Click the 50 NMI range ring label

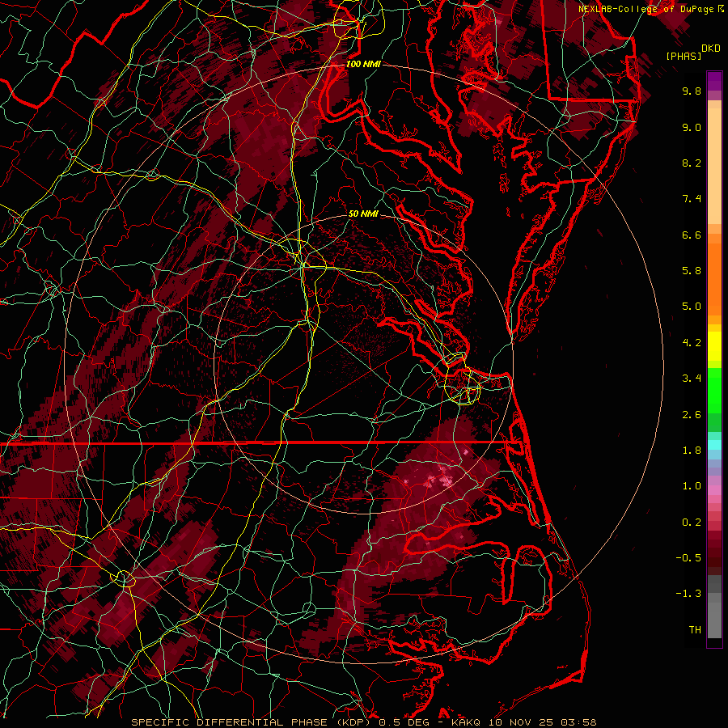click(363, 214)
